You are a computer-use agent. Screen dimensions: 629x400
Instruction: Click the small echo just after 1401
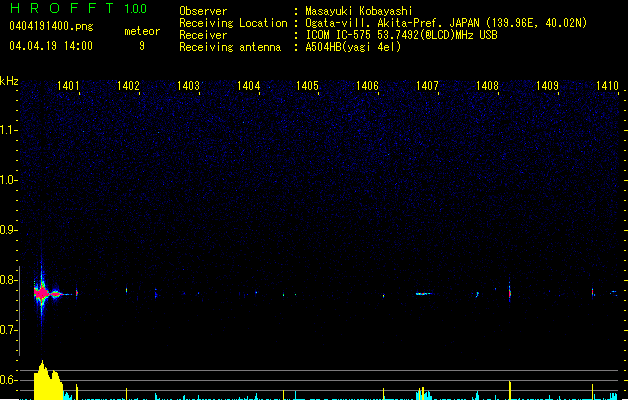(77, 293)
